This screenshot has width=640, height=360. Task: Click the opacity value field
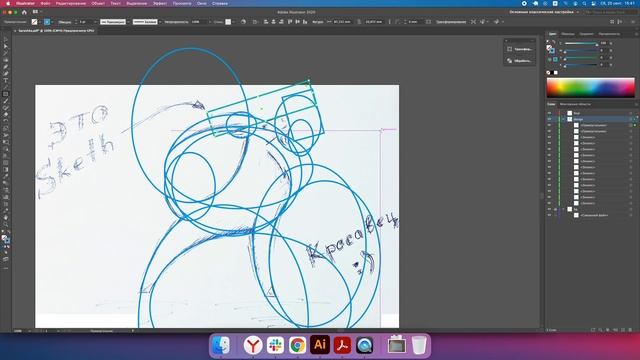point(199,22)
